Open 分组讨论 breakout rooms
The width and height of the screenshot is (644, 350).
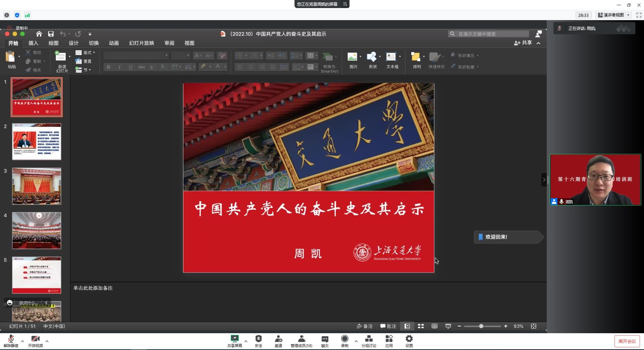pos(369,341)
